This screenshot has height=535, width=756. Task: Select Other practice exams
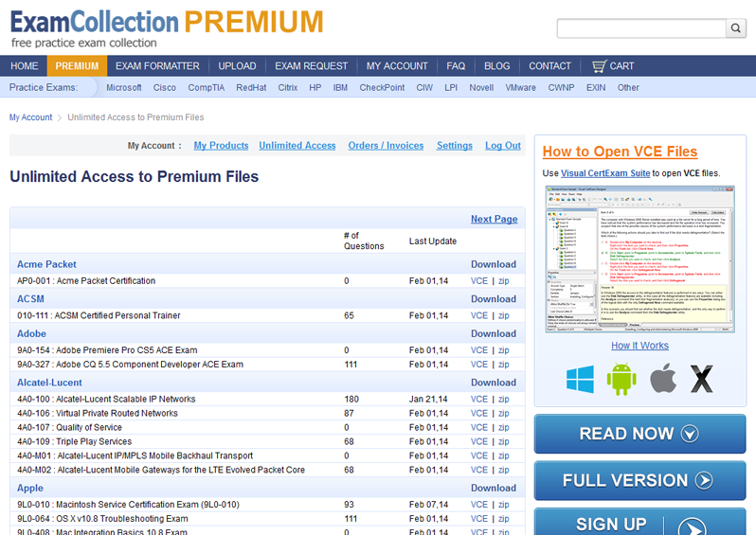tap(628, 88)
